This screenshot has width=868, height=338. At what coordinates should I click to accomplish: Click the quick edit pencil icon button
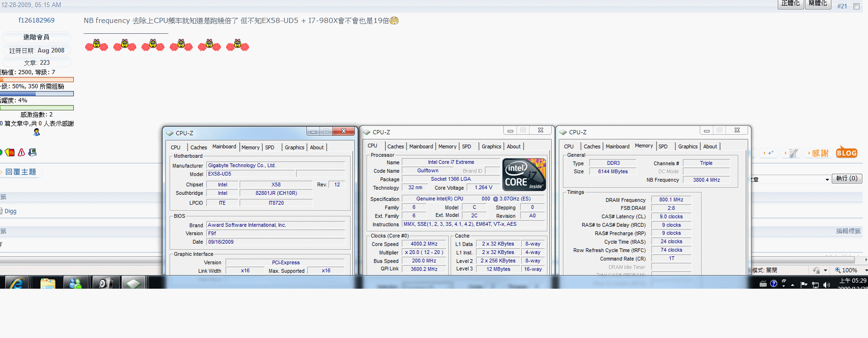pyautogui.click(x=792, y=153)
